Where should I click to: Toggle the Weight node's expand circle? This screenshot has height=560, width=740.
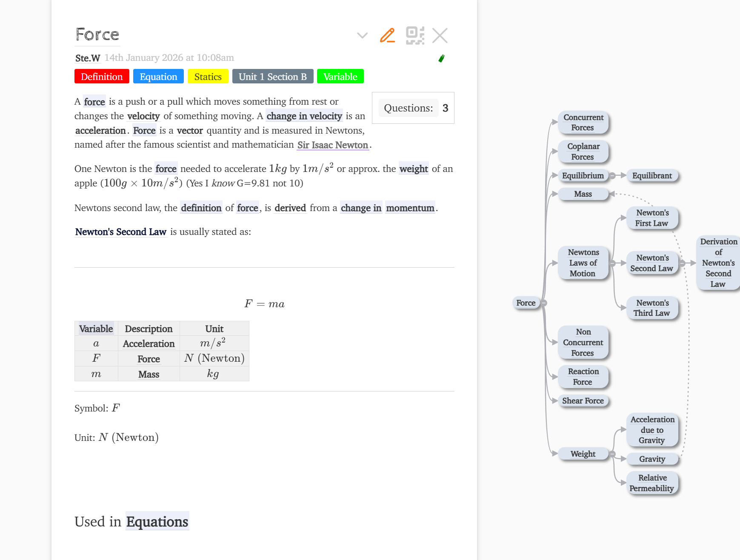[612, 454]
